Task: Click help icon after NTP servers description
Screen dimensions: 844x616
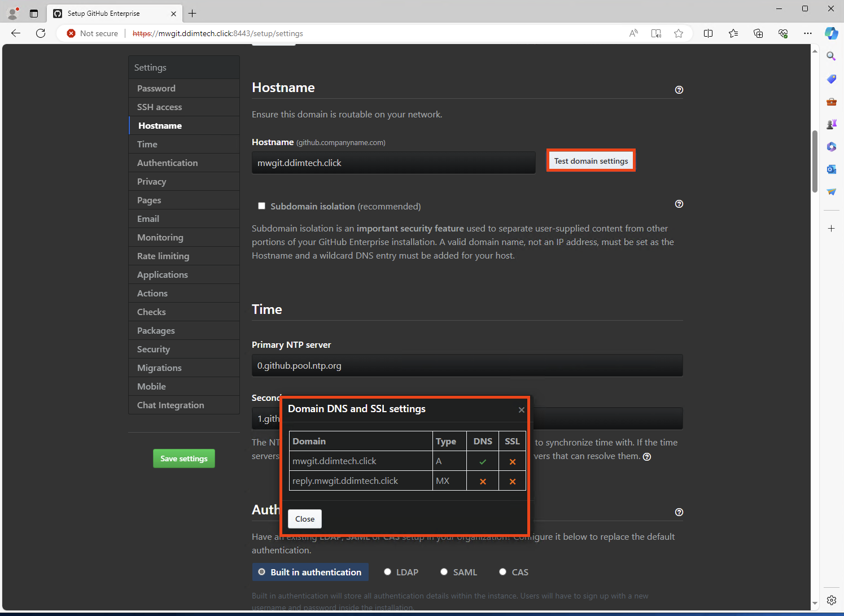Action: (x=647, y=457)
